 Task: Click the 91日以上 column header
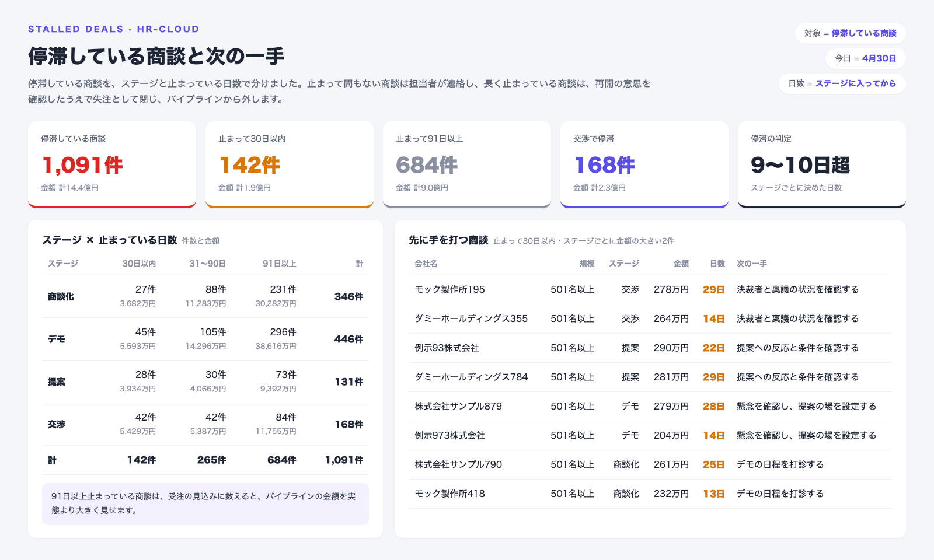(279, 264)
